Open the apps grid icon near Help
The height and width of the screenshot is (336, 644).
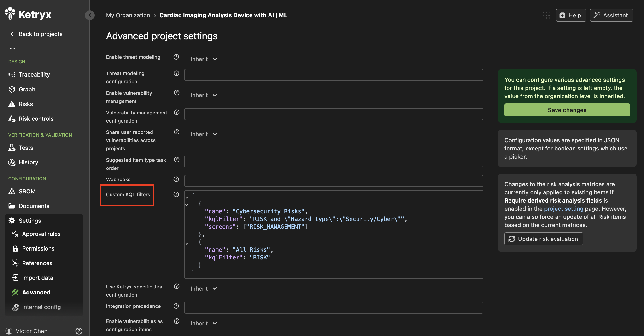(546, 15)
